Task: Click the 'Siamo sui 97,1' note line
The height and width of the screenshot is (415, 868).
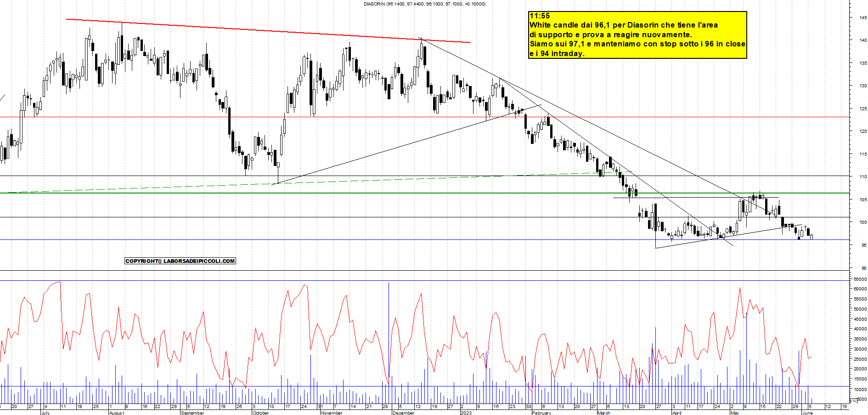Action: pos(637,44)
